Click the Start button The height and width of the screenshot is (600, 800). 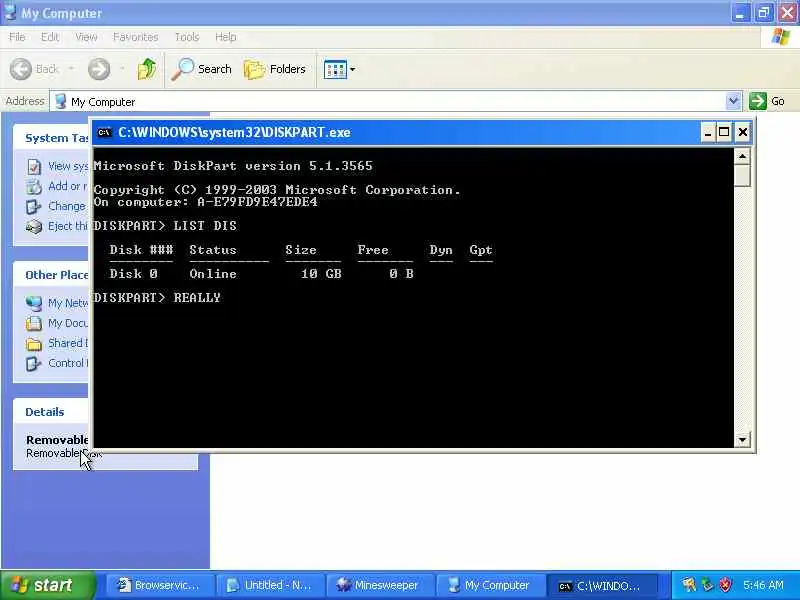[x=47, y=585]
